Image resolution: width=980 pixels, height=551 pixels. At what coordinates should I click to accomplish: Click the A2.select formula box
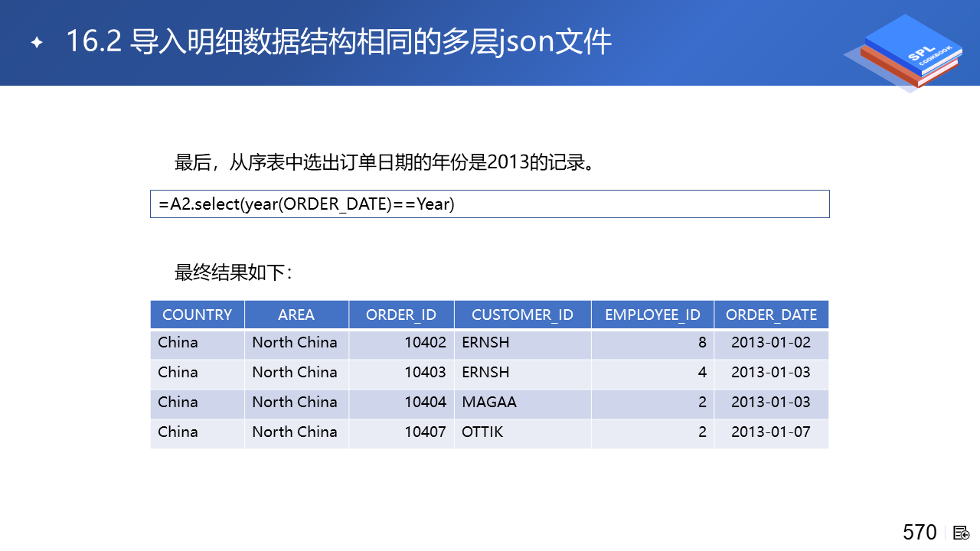point(490,204)
